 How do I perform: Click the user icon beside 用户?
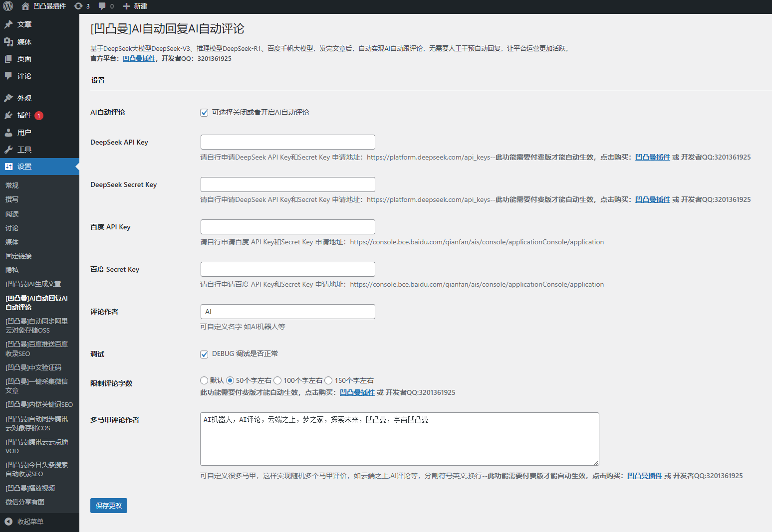8,133
